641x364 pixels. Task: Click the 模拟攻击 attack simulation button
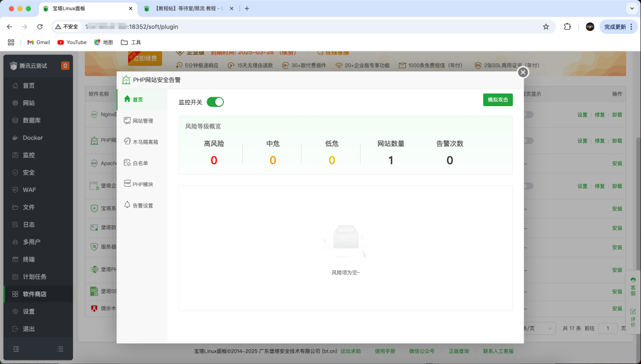pyautogui.click(x=497, y=100)
